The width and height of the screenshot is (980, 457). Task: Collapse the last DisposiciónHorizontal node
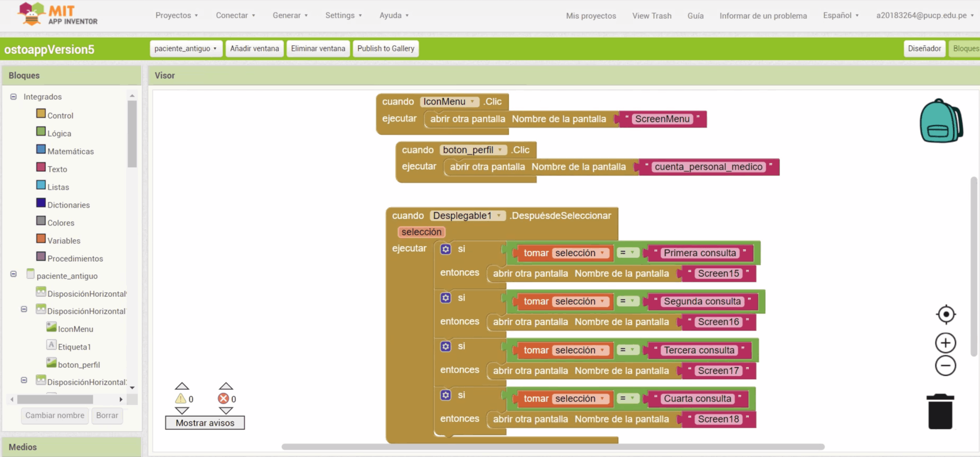coord(24,380)
